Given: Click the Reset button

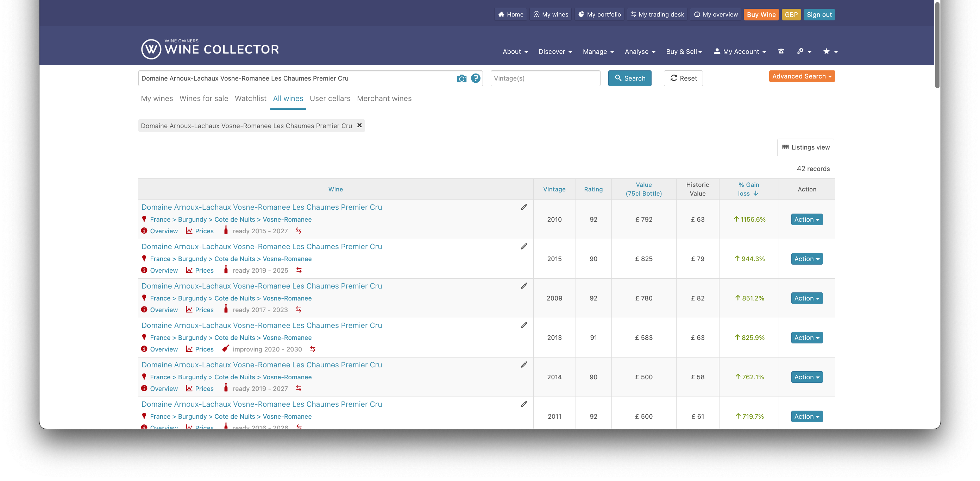Looking at the screenshot, I should coord(683,78).
